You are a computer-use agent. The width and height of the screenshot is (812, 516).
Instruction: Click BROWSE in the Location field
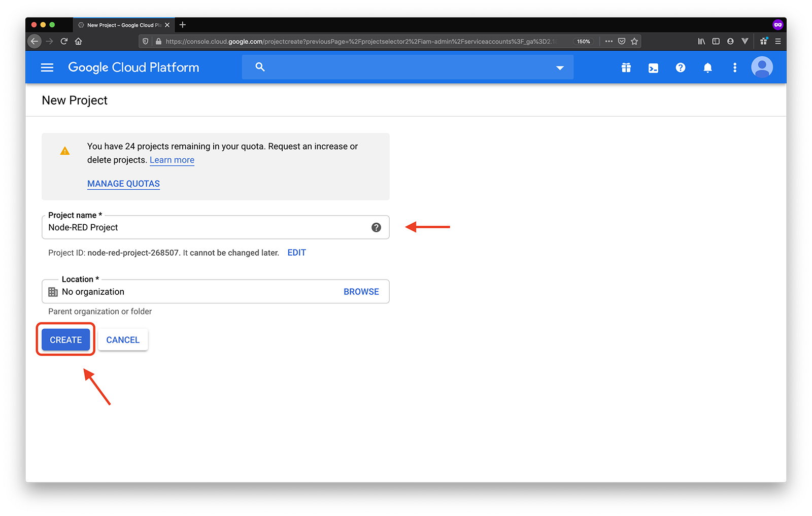[361, 292]
